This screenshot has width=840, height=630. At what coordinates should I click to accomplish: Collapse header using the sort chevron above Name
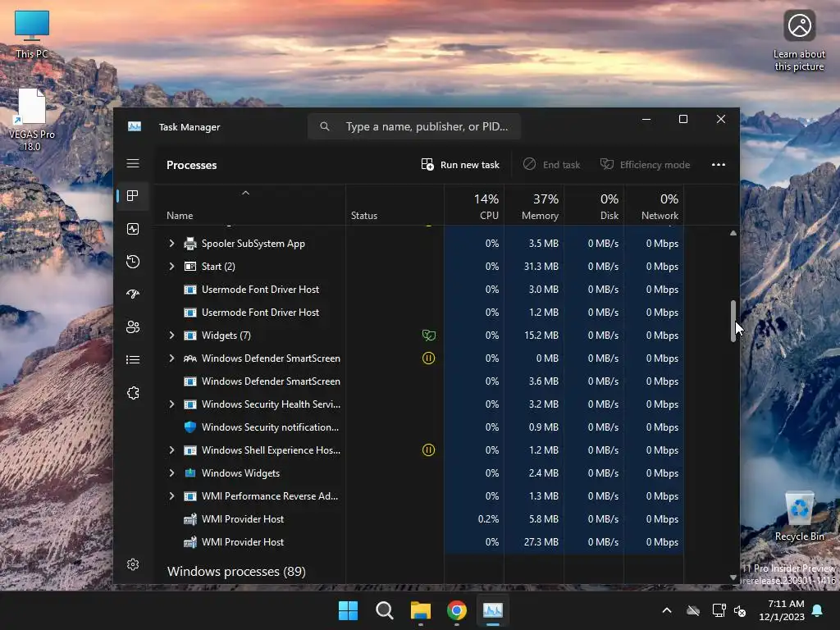click(x=245, y=193)
